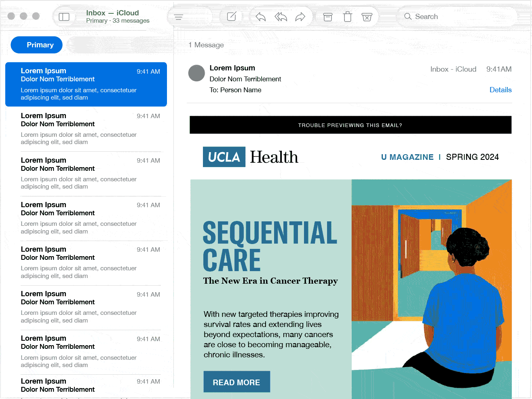Image resolution: width=532 pixels, height=399 pixels.
Task: Select the Primary category pill
Action: 36,45
